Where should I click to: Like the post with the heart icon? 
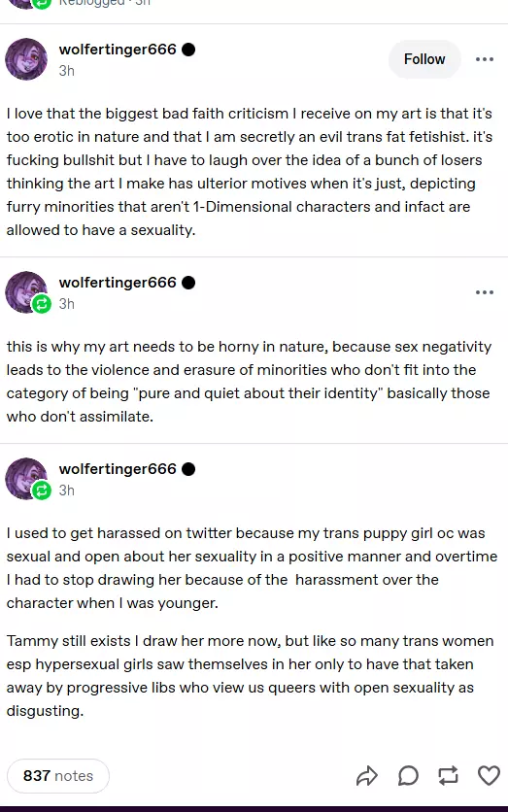point(489,775)
